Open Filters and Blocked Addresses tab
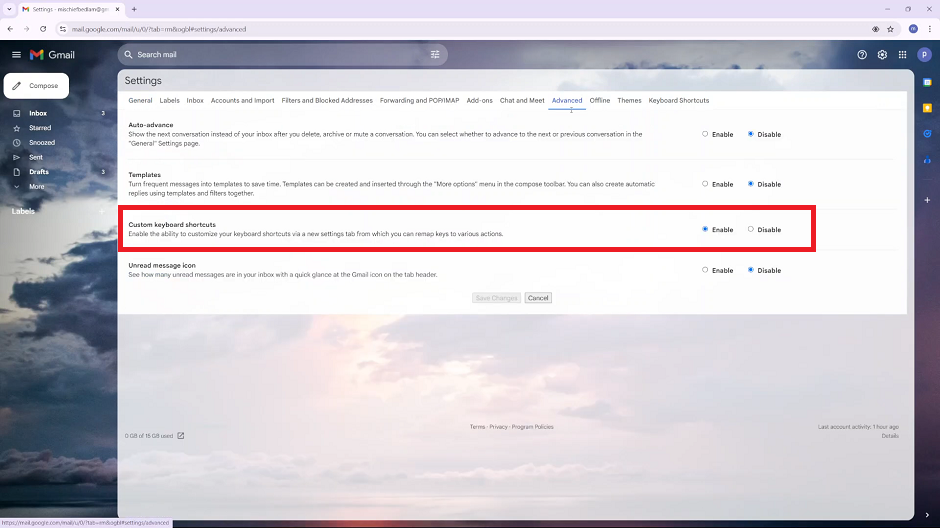Viewport: 940px width, 528px height. [327, 101]
